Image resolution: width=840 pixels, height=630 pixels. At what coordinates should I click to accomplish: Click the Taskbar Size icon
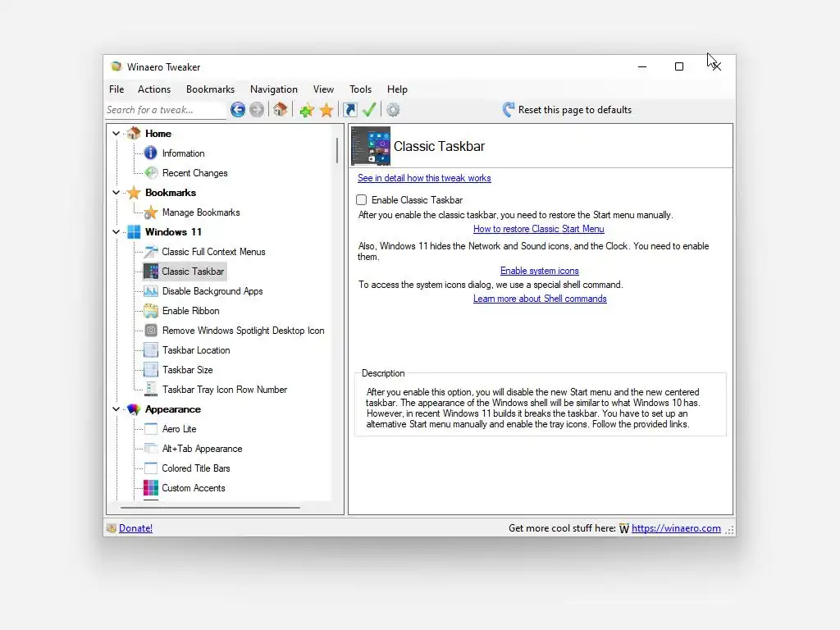pos(151,370)
